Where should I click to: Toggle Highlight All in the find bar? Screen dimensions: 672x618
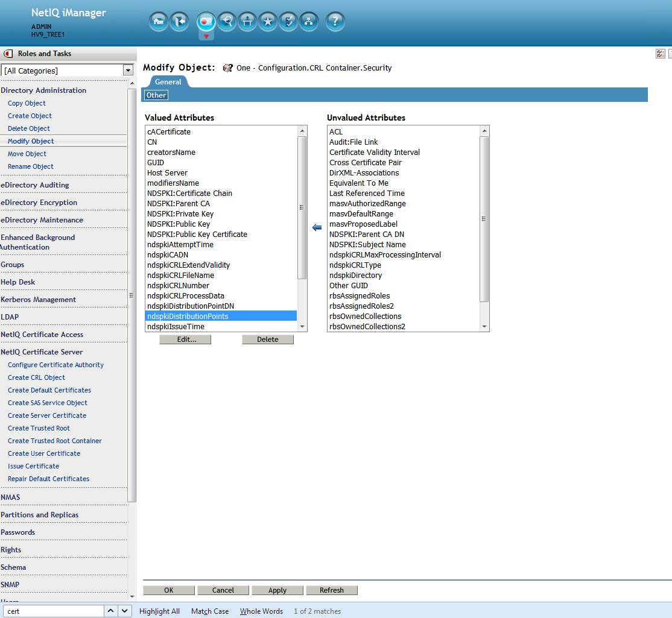coord(159,611)
